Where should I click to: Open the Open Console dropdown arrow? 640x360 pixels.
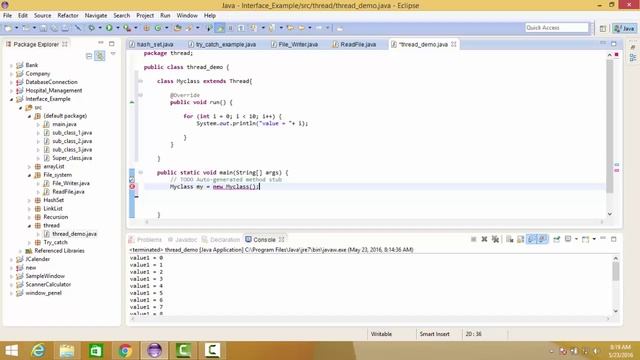[594, 239]
